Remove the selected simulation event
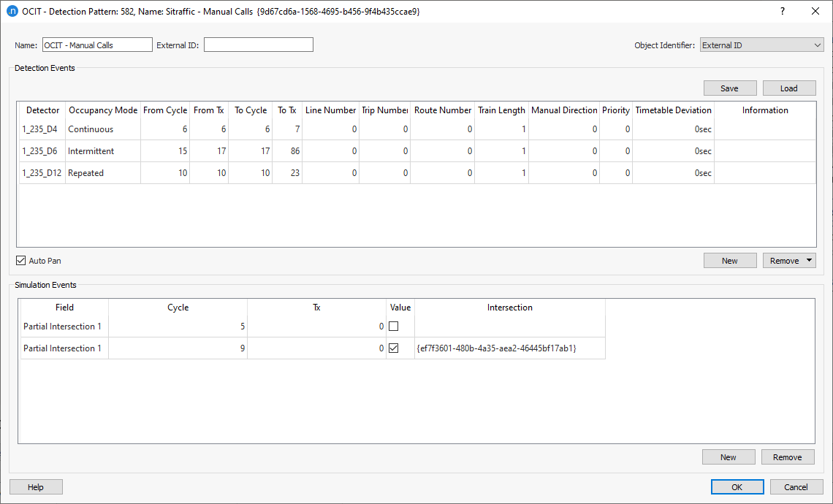Screen dimensions: 833x504 click(x=788, y=457)
